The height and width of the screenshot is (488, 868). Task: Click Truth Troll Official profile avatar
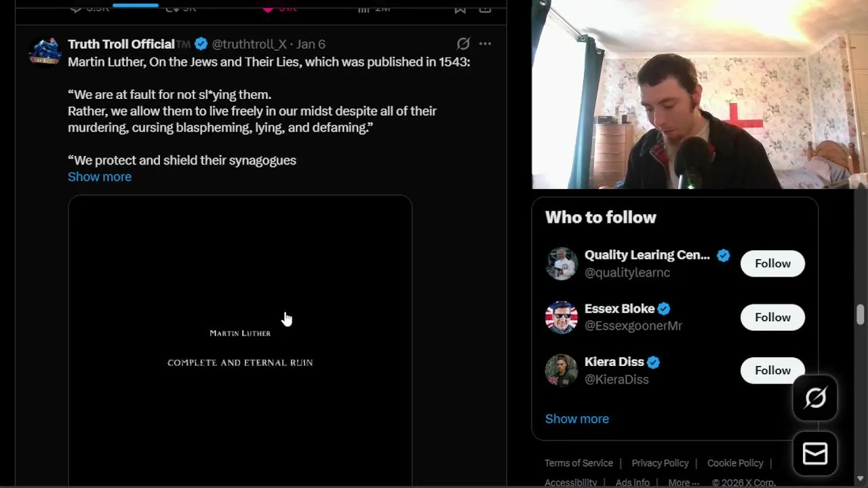point(45,50)
